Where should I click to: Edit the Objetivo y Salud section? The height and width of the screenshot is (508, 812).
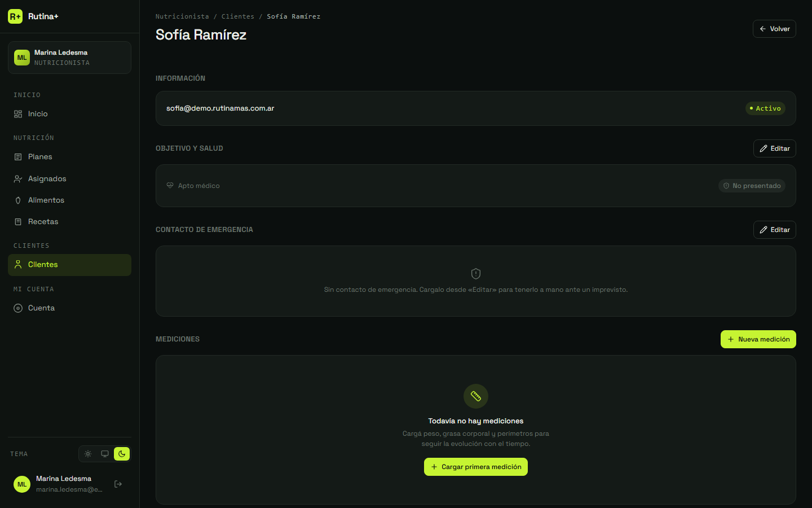click(775, 148)
